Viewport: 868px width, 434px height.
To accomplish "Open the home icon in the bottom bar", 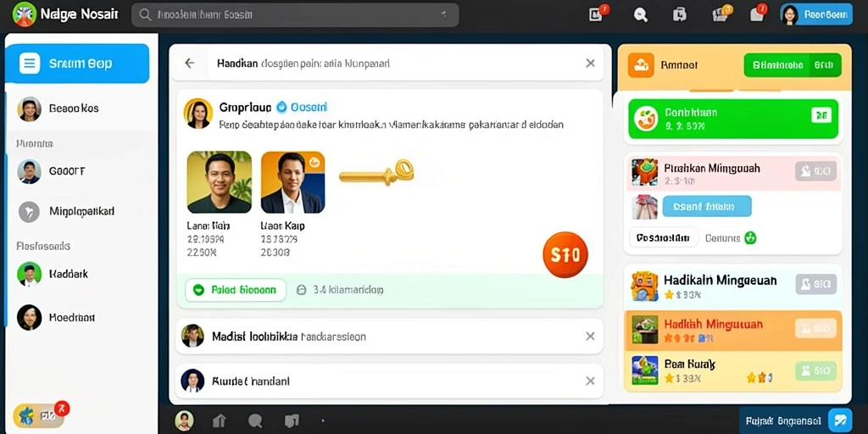I will click(220, 421).
